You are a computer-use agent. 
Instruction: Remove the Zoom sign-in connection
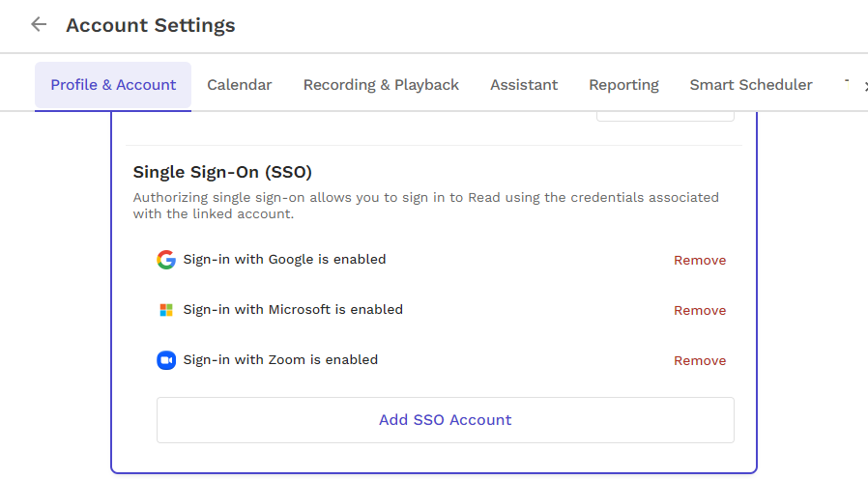(700, 361)
